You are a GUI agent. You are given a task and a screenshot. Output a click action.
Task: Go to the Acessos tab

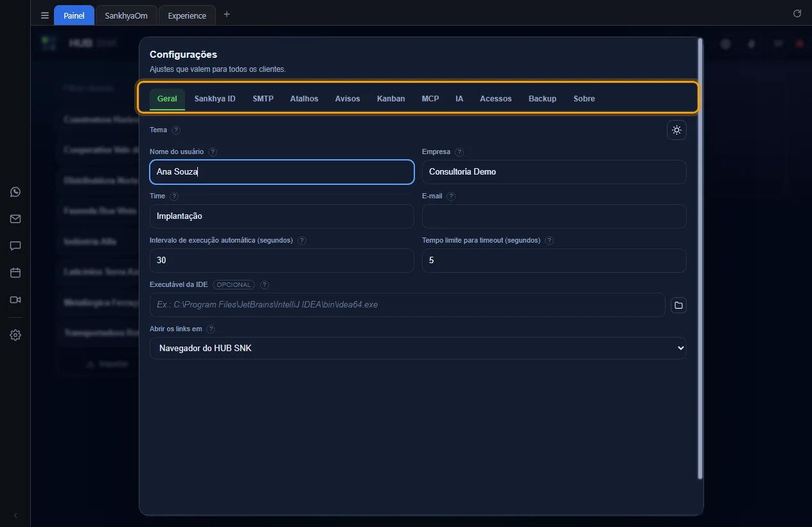(496, 99)
